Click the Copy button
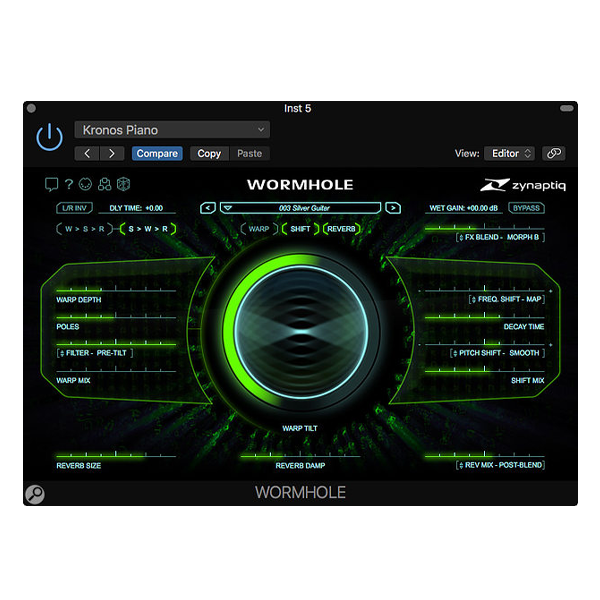 click(x=209, y=153)
